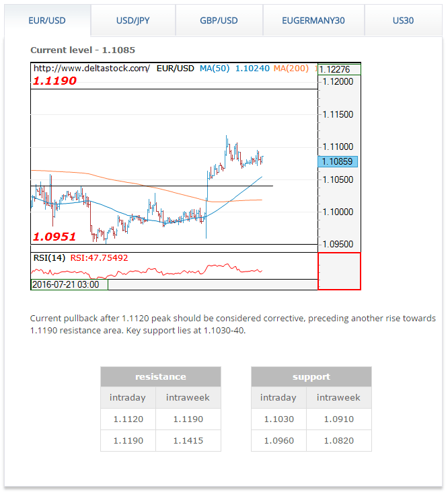The width and height of the screenshot is (448, 492).
Task: Click the RSI:47.75492 value
Action: (x=99, y=258)
